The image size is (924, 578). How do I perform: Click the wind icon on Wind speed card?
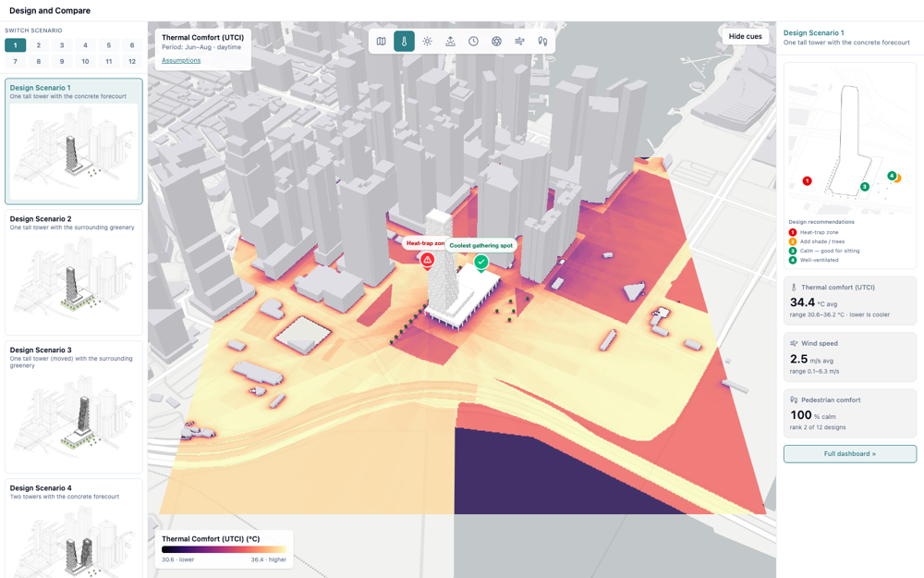click(x=794, y=343)
